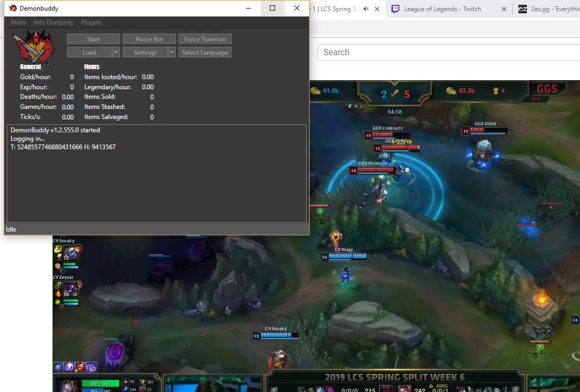The image size is (580, 392).
Task: Click the Items stats heading
Action: tap(92, 67)
